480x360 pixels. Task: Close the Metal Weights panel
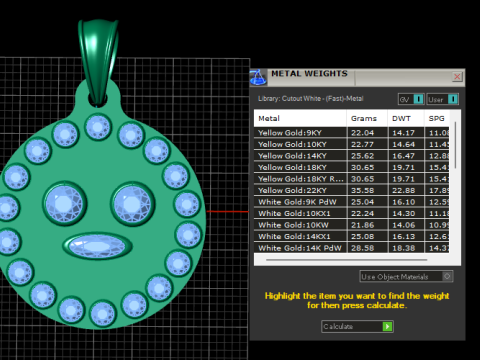[457, 77]
